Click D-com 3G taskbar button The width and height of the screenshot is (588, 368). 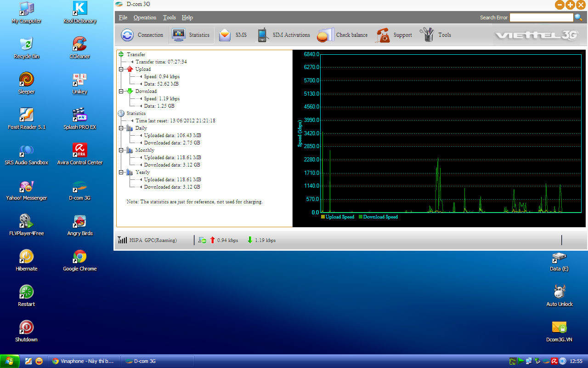pos(157,361)
